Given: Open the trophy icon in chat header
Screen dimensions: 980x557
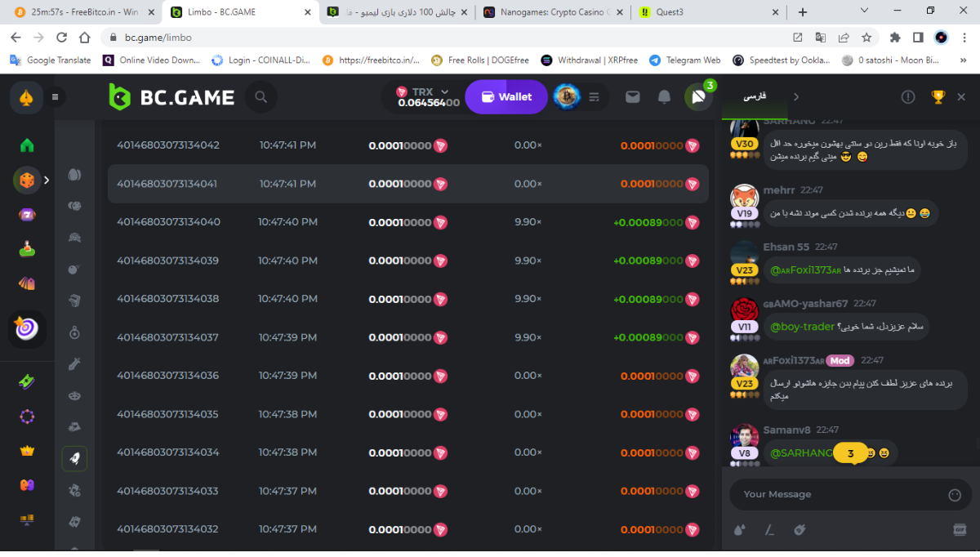Looking at the screenshot, I should tap(938, 97).
